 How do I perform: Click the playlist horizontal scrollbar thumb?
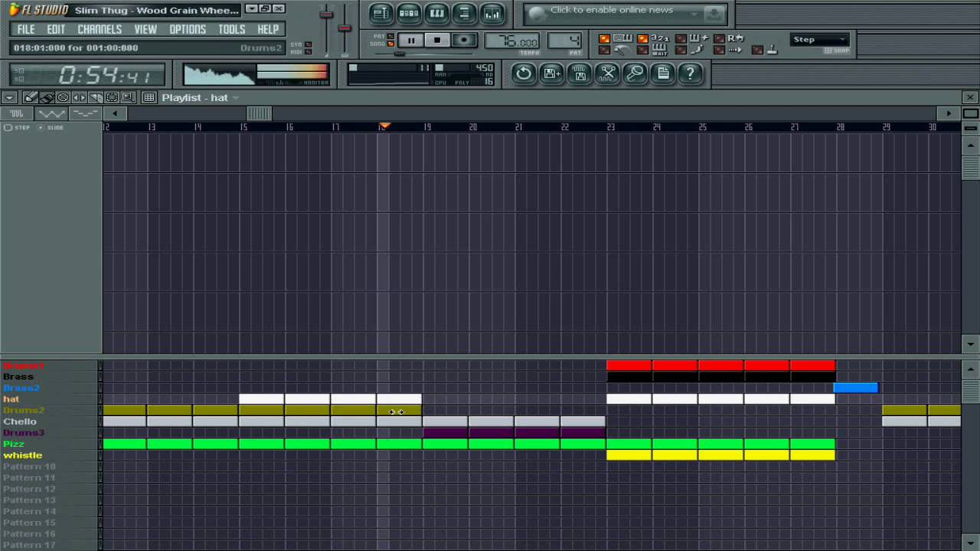click(x=259, y=113)
